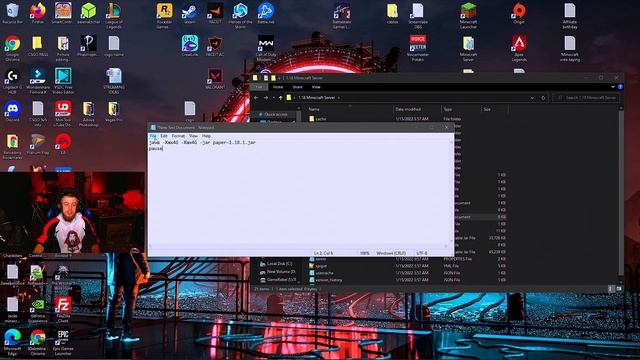This screenshot has width=640, height=360.
Task: Open Notepad's Format menu
Action: (178, 136)
